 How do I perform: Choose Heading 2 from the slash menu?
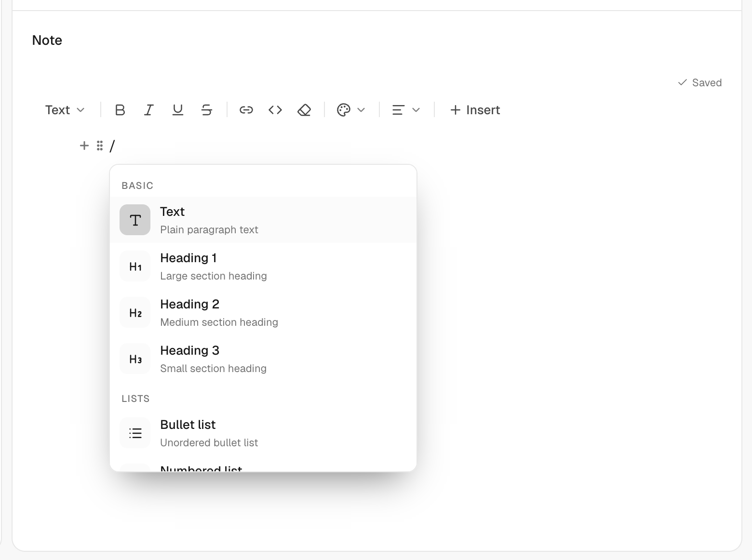point(263,312)
